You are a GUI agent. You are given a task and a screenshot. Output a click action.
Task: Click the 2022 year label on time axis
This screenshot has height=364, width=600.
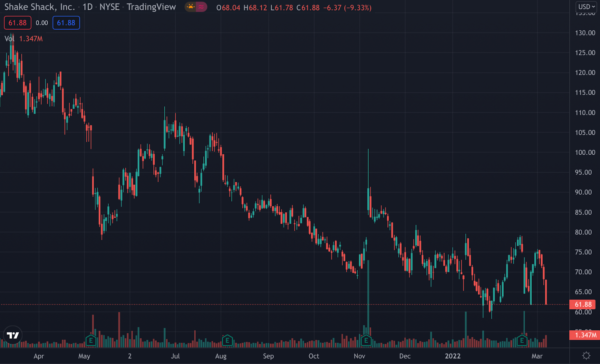tap(453, 356)
